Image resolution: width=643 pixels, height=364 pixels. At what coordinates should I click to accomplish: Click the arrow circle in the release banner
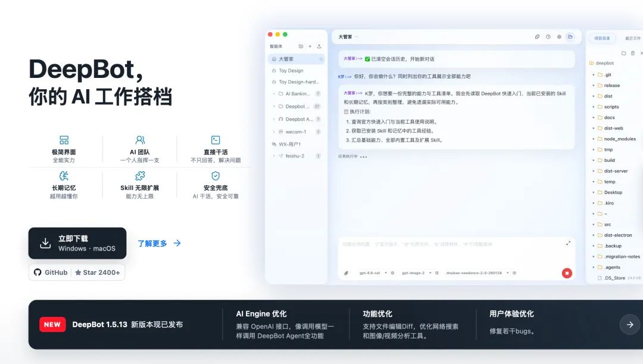point(630,325)
